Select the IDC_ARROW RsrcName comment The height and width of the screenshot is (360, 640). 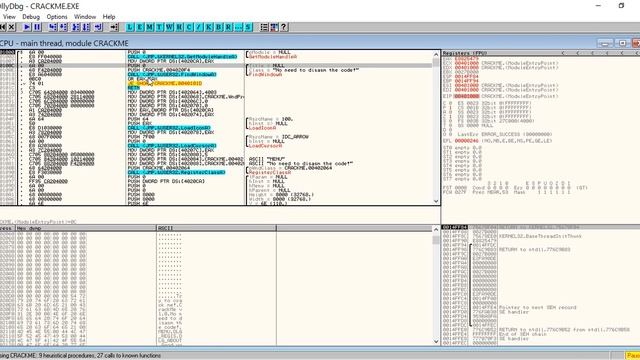click(x=278, y=137)
